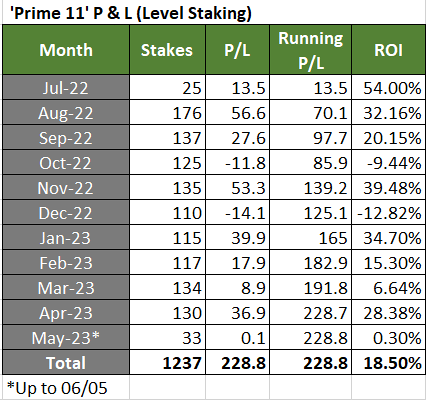Click the Total stakes cell 1237
The width and height of the screenshot is (426, 400).
(x=167, y=362)
